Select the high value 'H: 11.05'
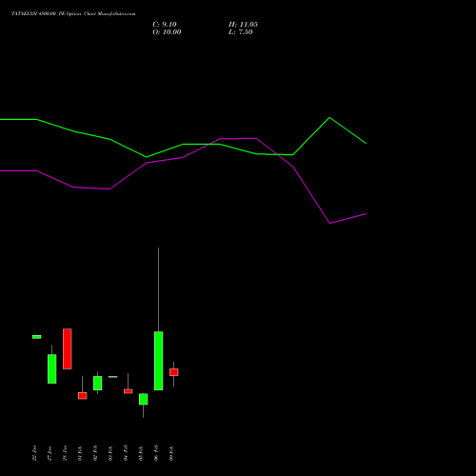476x476 pixels. 243,25
